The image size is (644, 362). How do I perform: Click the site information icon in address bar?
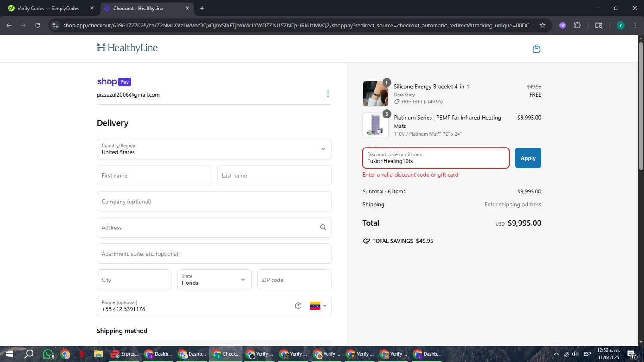coord(55,25)
